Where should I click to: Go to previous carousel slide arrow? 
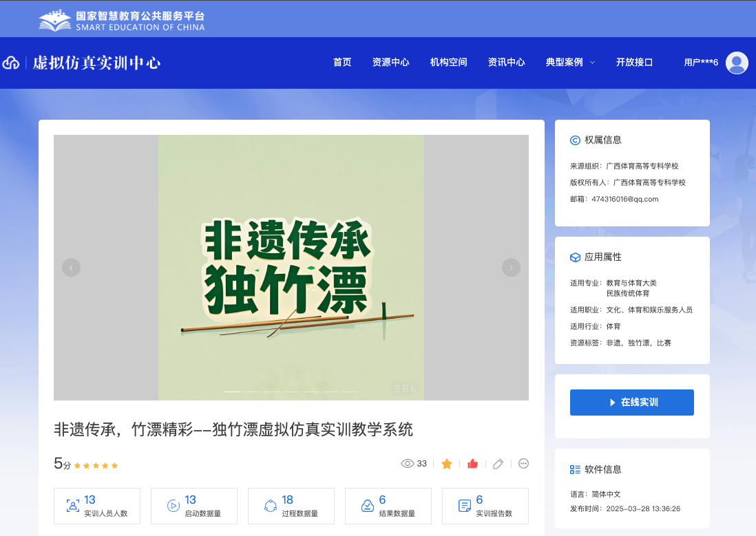tap(71, 268)
